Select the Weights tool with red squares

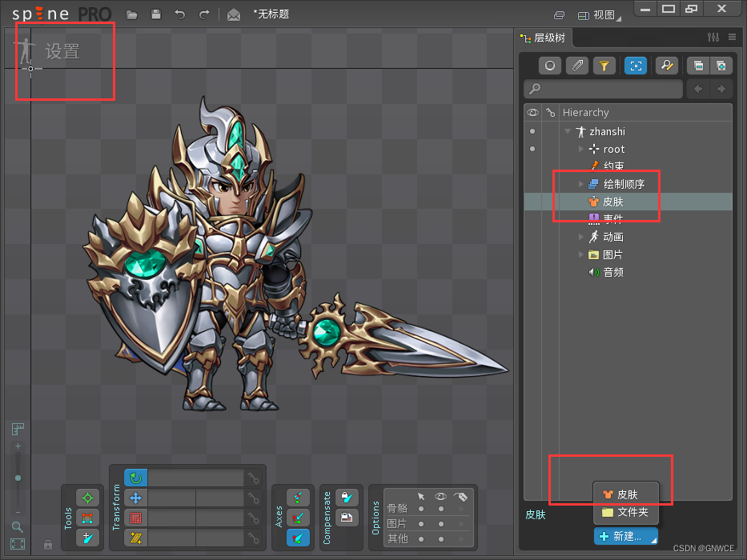[87, 518]
